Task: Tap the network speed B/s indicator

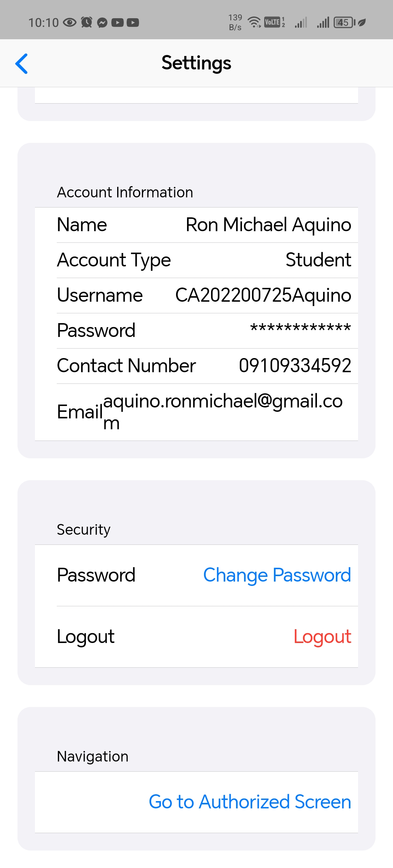Action: pyautogui.click(x=235, y=23)
